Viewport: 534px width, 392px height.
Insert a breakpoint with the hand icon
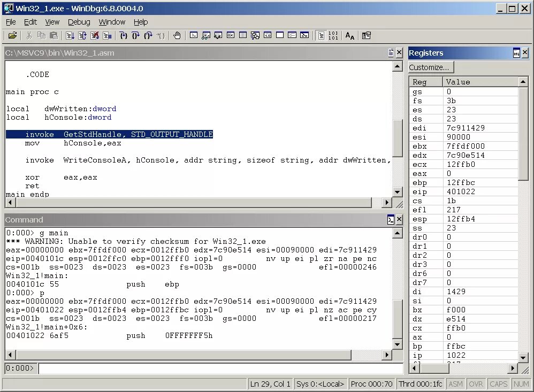[x=178, y=35]
